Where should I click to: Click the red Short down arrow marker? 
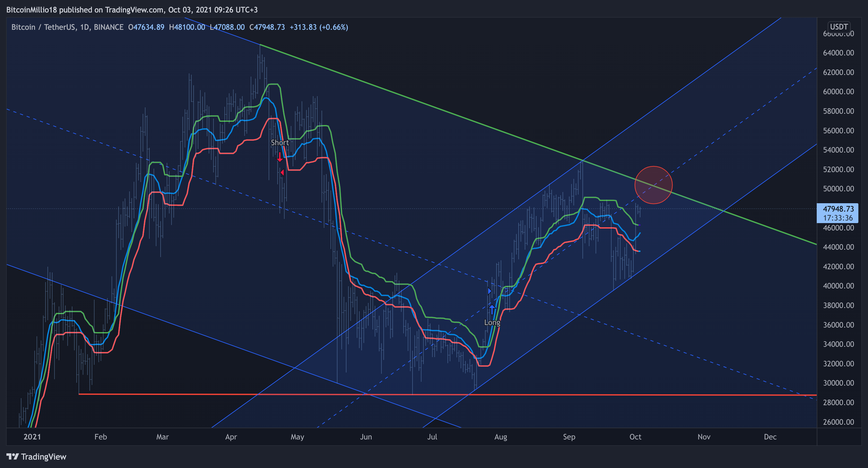(x=280, y=157)
